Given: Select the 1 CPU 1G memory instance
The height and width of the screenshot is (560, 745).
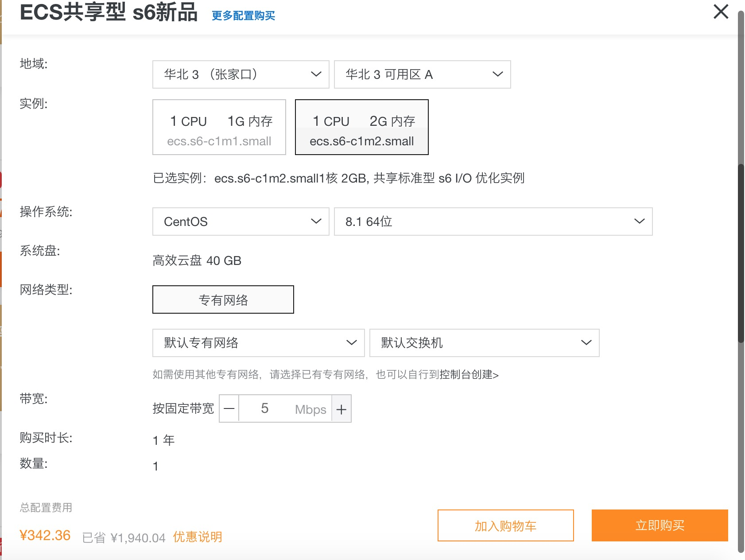Looking at the screenshot, I should [219, 127].
